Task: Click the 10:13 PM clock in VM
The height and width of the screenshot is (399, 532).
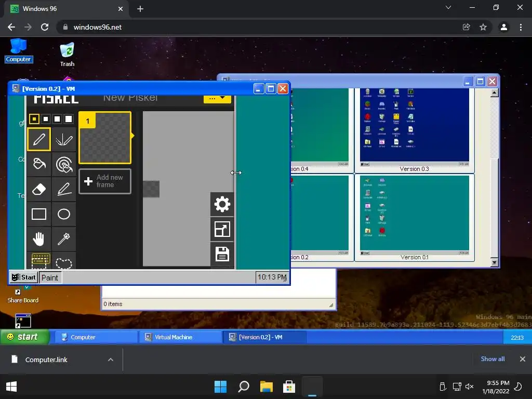Action: 272,277
